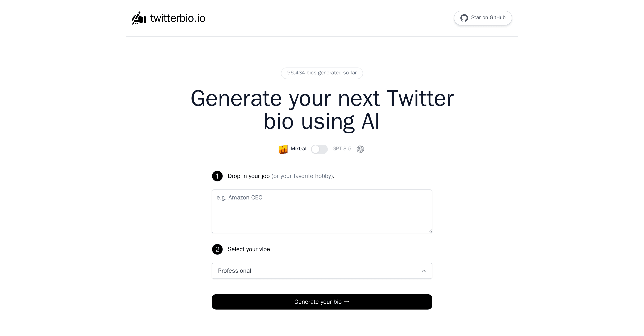Viewport: 644px width, 336px height.
Task: Click the step 1 numbered badge
Action: point(217,176)
